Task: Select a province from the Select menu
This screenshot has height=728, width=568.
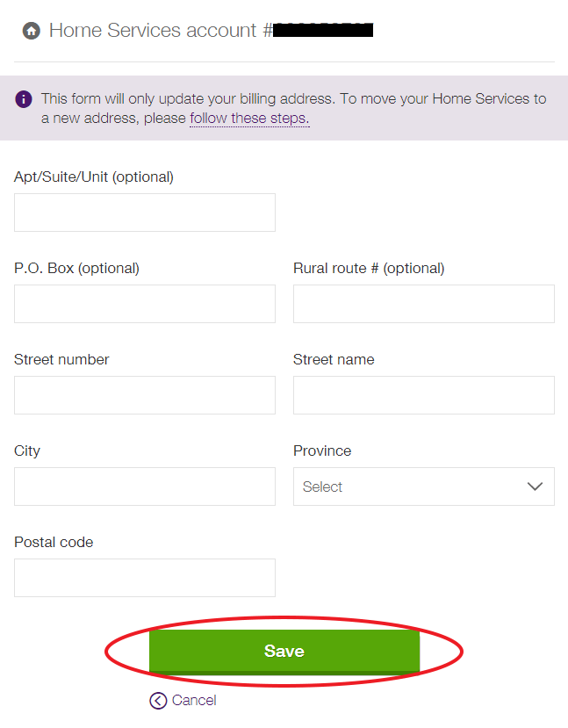Action: click(423, 487)
